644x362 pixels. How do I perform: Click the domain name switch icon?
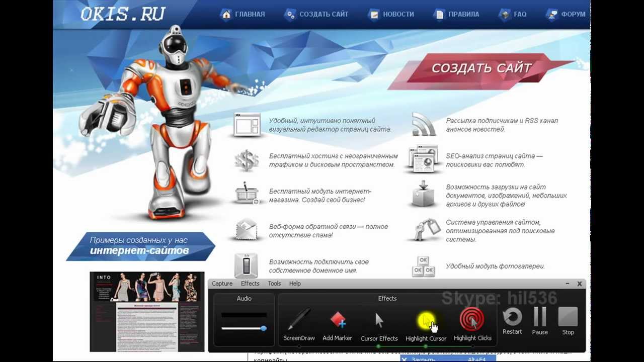pos(246,266)
